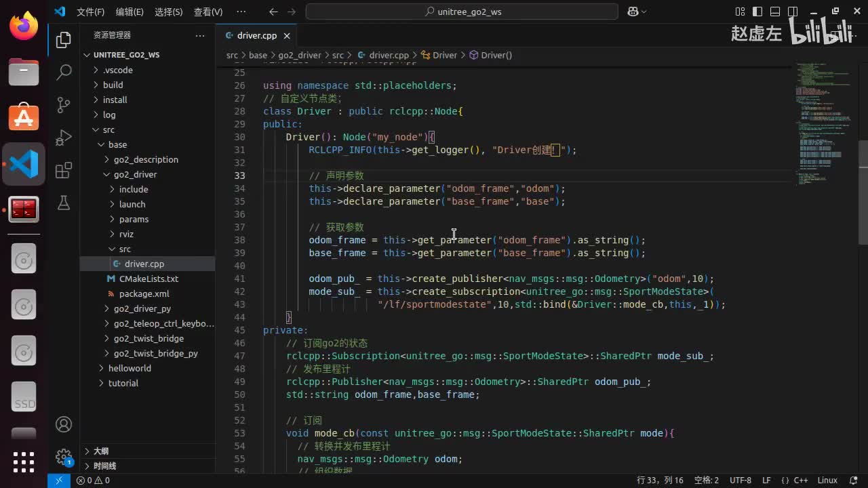Image resolution: width=868 pixels, height=488 pixels.
Task: Click cursor position 行 33, 列 16
Action: pos(660,481)
